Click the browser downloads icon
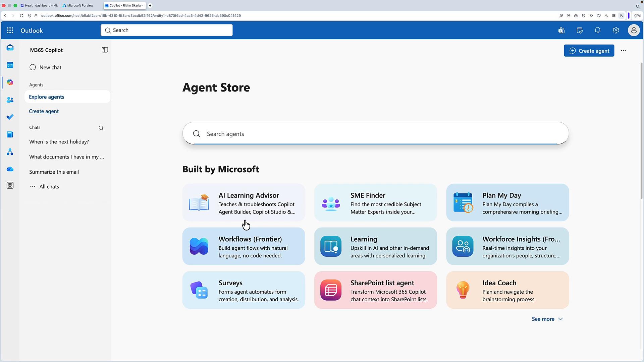644x362 pixels. click(x=606, y=16)
